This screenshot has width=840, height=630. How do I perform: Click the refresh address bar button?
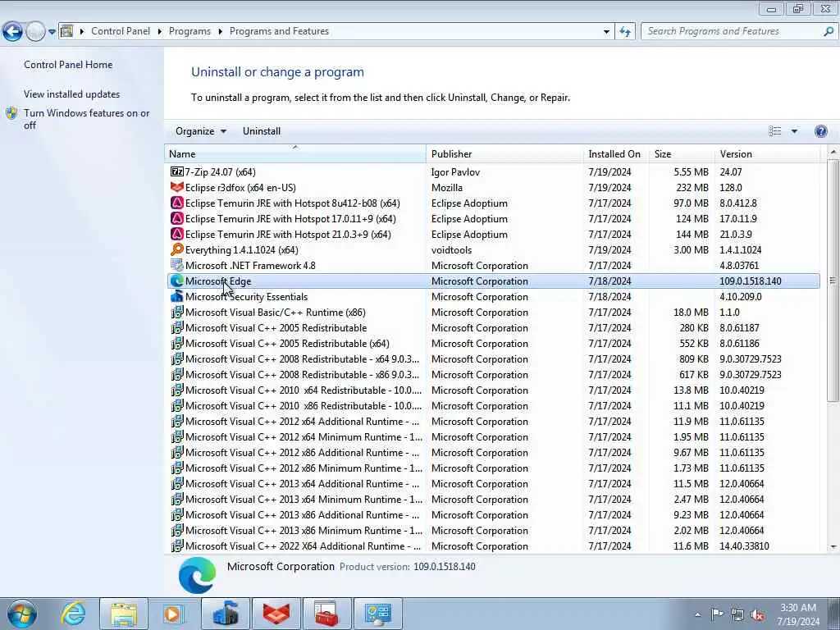(625, 32)
